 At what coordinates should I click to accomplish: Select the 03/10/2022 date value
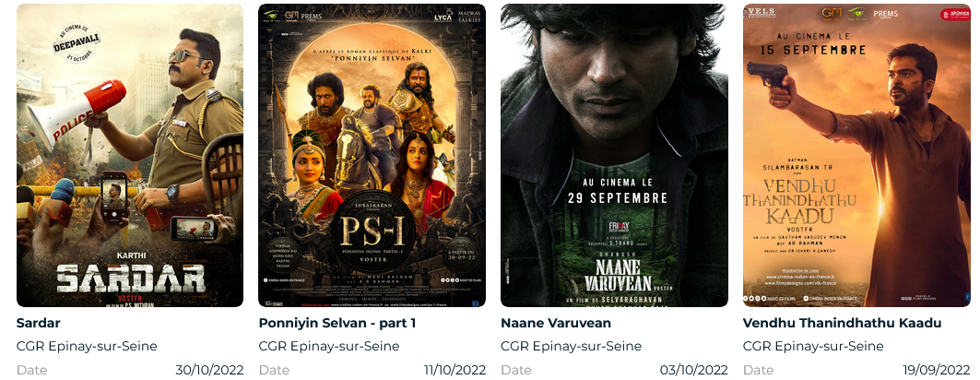tap(694, 370)
